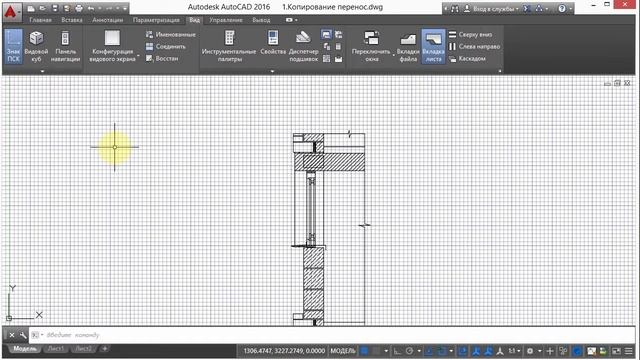
Task: Click the Undo arrow in quick access toolbar
Action: (91, 8)
